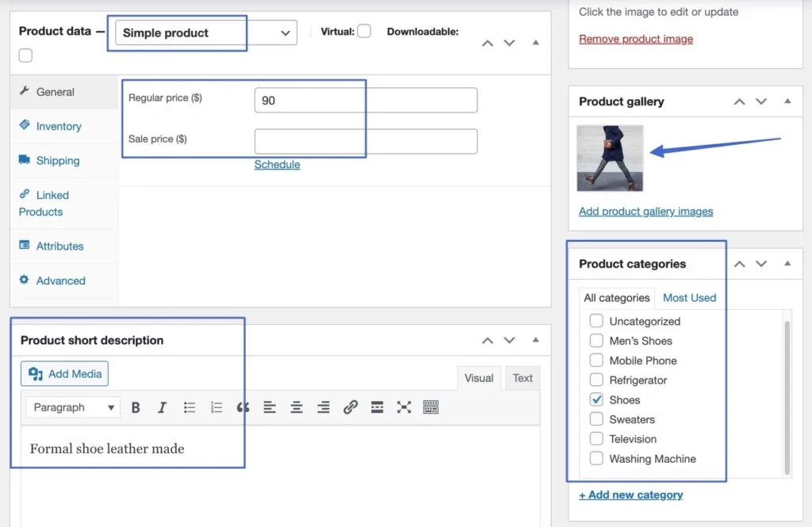Image resolution: width=812 pixels, height=527 pixels.
Task: Click the Add Media button
Action: pyautogui.click(x=65, y=374)
